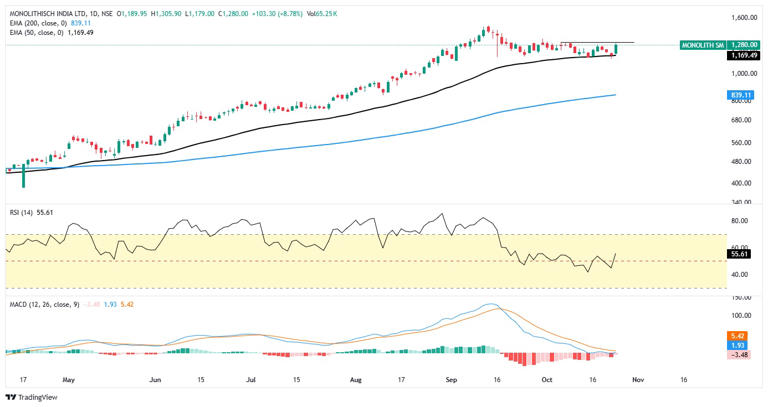Click the blue 839.11 value in EMA 200 legend

pos(81,24)
